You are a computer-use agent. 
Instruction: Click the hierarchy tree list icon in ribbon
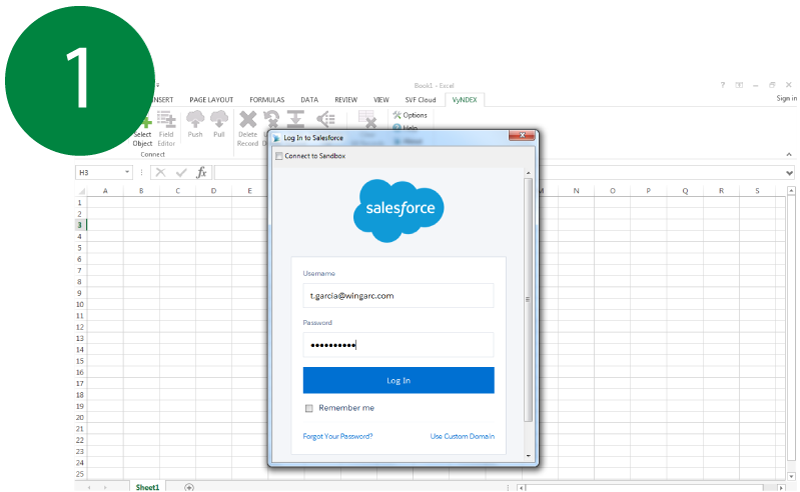326,119
